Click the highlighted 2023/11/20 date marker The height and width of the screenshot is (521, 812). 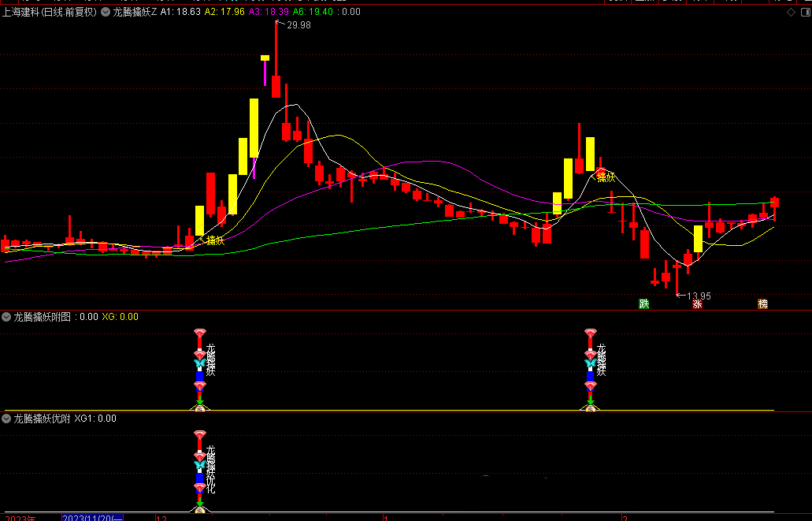click(x=93, y=517)
